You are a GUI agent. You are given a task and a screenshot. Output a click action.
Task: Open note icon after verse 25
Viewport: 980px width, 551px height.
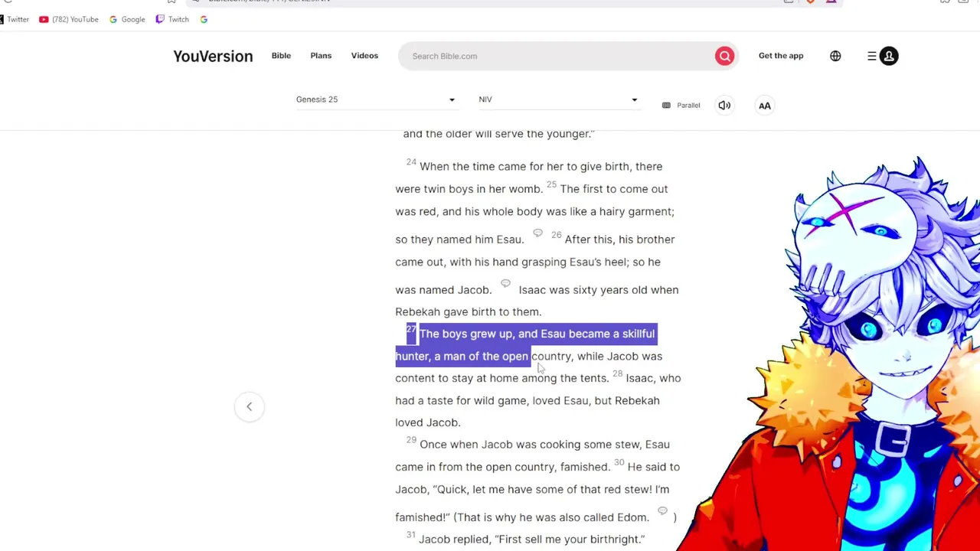[537, 233]
